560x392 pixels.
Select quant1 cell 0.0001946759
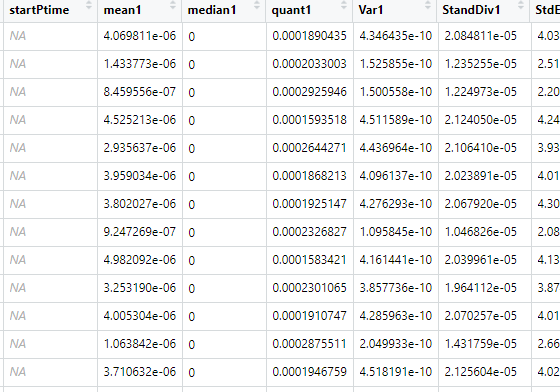pos(309,372)
